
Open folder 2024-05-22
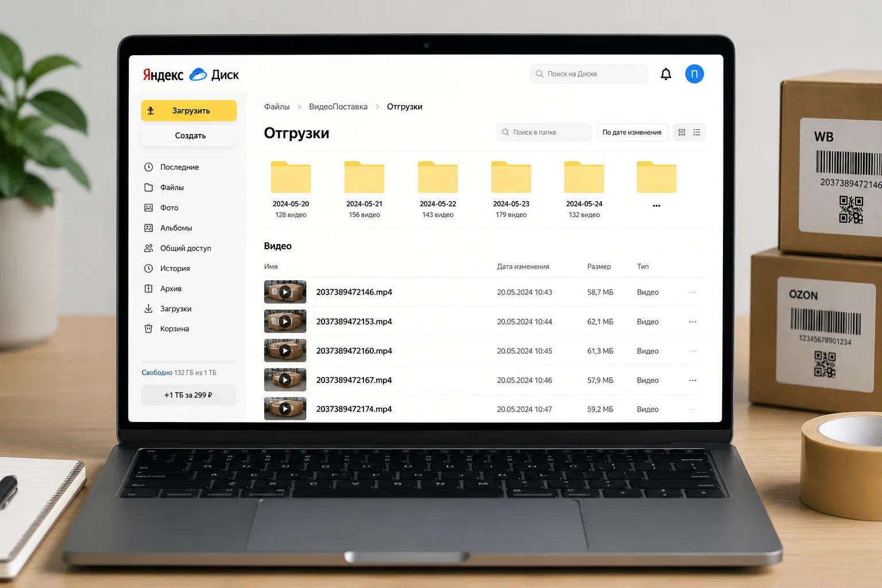pos(438,177)
